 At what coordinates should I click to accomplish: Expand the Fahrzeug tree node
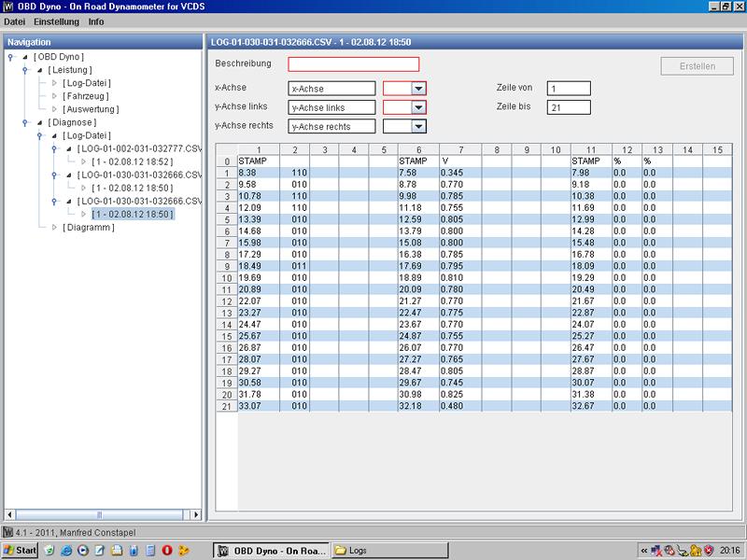[x=54, y=96]
